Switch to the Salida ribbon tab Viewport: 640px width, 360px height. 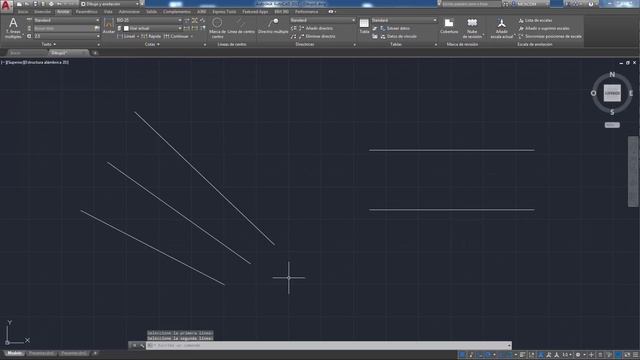click(151, 12)
